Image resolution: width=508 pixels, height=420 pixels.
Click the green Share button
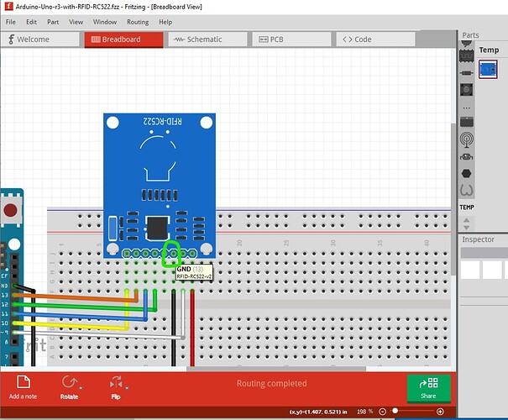point(428,388)
